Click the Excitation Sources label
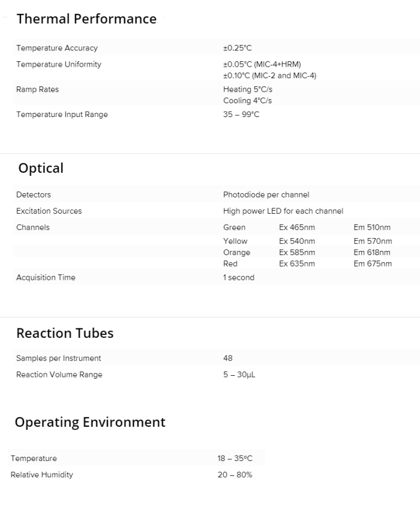Screen dimensions: 420x506 coord(49,211)
